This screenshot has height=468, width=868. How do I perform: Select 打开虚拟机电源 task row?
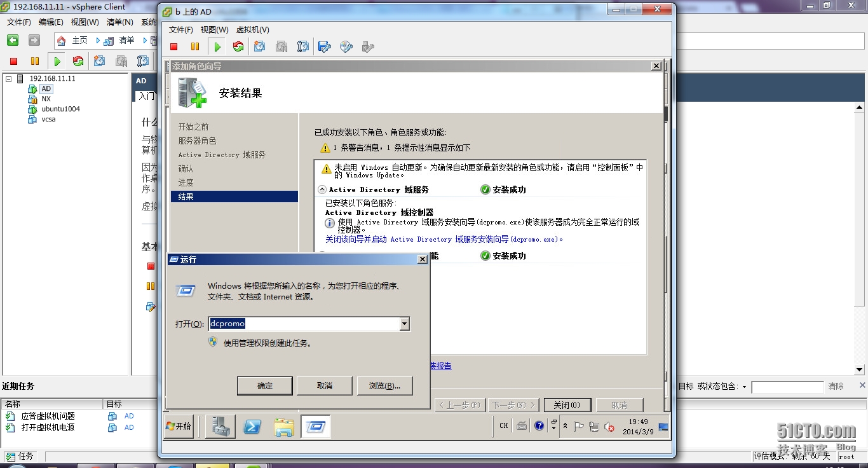[48, 427]
